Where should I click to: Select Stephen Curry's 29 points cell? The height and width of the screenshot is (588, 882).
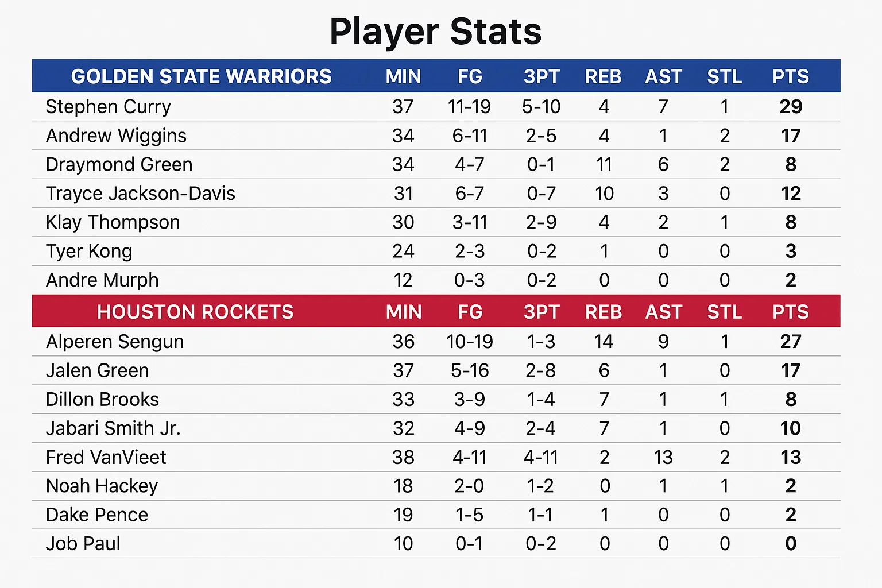(x=790, y=107)
